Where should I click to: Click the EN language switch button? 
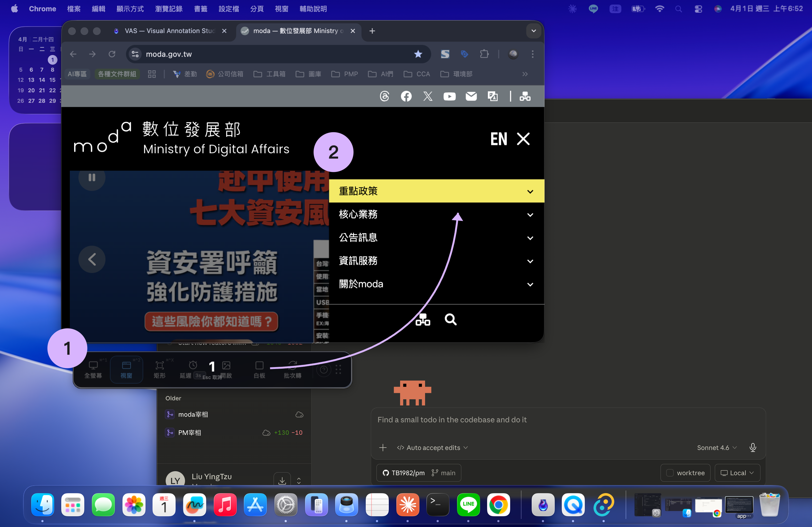point(498,139)
